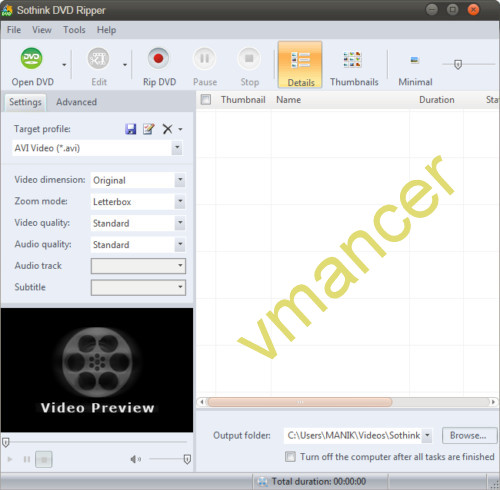
Task: Click the Browse... button
Action: pyautogui.click(x=469, y=436)
